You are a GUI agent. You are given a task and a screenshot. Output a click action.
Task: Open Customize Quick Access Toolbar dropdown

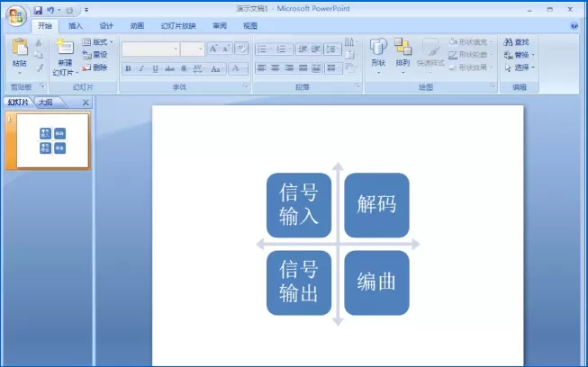[x=86, y=11]
